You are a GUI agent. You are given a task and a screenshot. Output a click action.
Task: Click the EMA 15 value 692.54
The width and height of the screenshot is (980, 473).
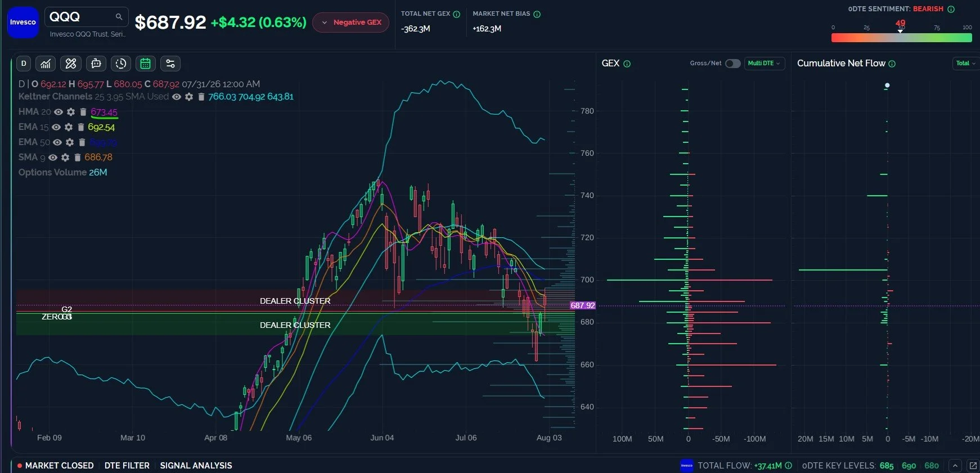point(101,127)
